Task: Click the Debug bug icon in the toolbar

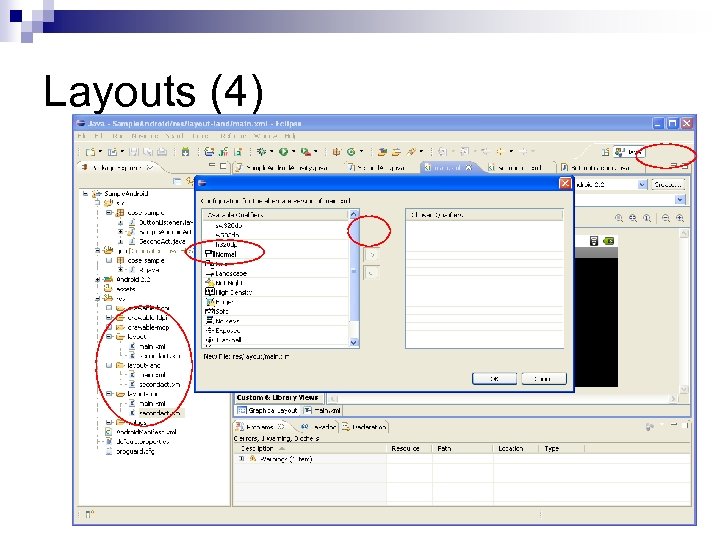Action: pyautogui.click(x=262, y=152)
